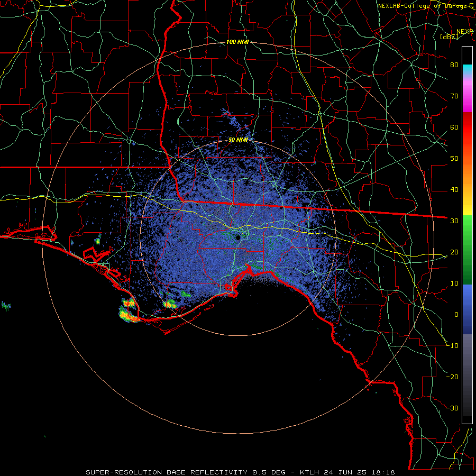Click the 0 label on the dBZ scale
This screenshot has height=476, width=476.
(x=456, y=315)
